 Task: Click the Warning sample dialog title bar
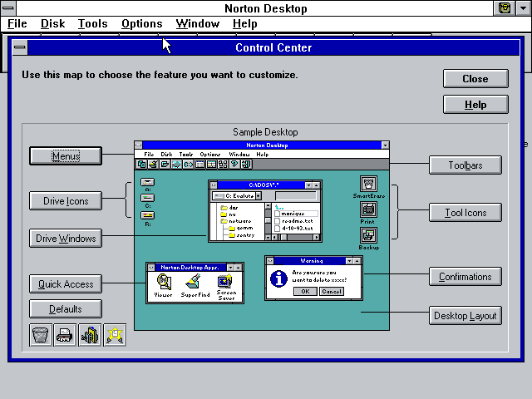pyautogui.click(x=310, y=261)
